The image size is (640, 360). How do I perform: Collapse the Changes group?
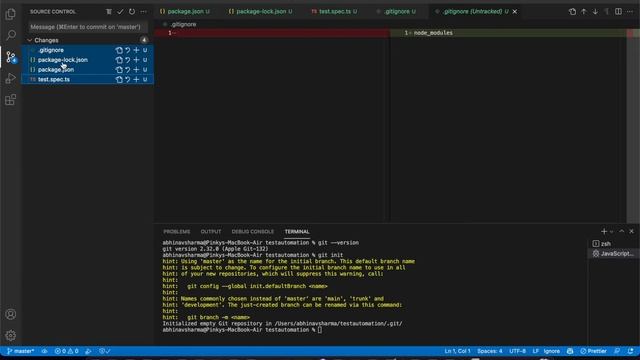point(29,40)
